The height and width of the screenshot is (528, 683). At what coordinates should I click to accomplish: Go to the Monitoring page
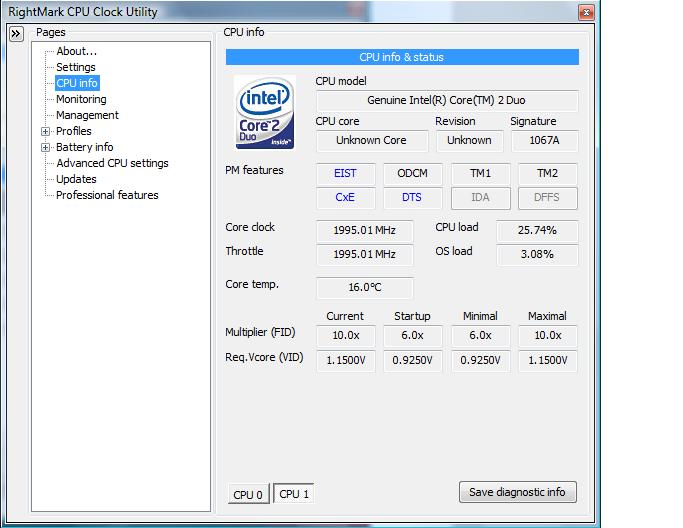pyautogui.click(x=81, y=99)
